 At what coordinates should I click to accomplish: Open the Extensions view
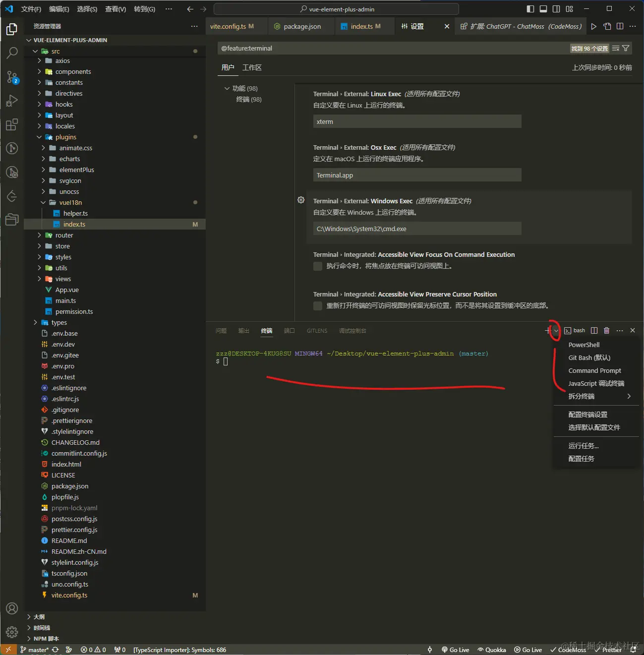12,124
